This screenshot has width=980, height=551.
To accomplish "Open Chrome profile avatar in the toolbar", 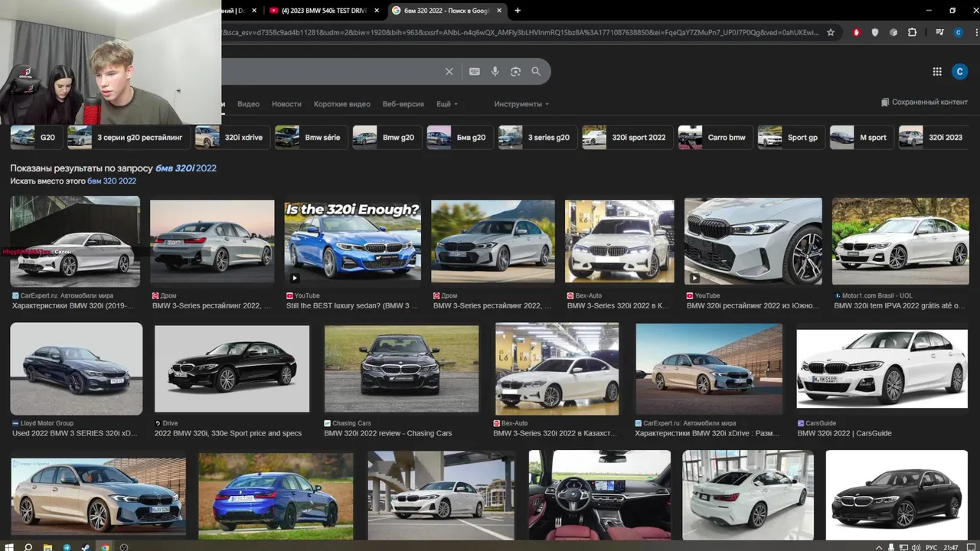I will (x=958, y=32).
